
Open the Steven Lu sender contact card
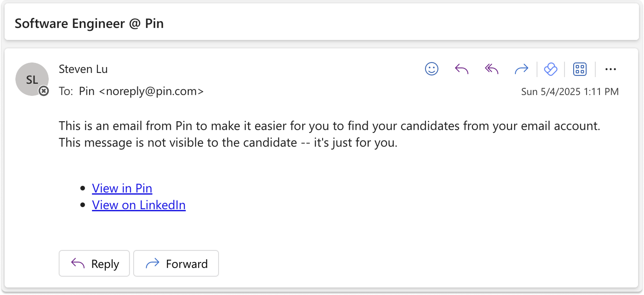83,69
